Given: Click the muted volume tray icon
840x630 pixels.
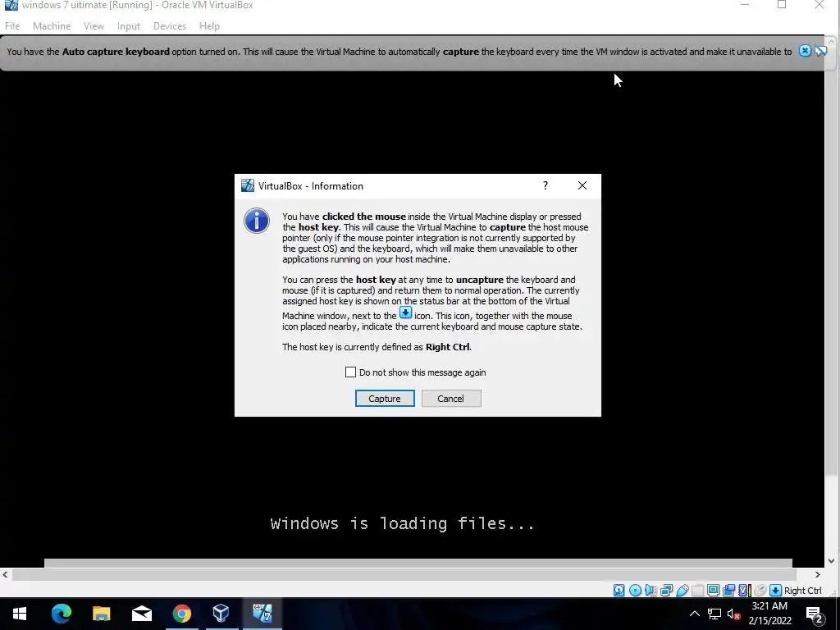Looking at the screenshot, I should click(x=734, y=614).
